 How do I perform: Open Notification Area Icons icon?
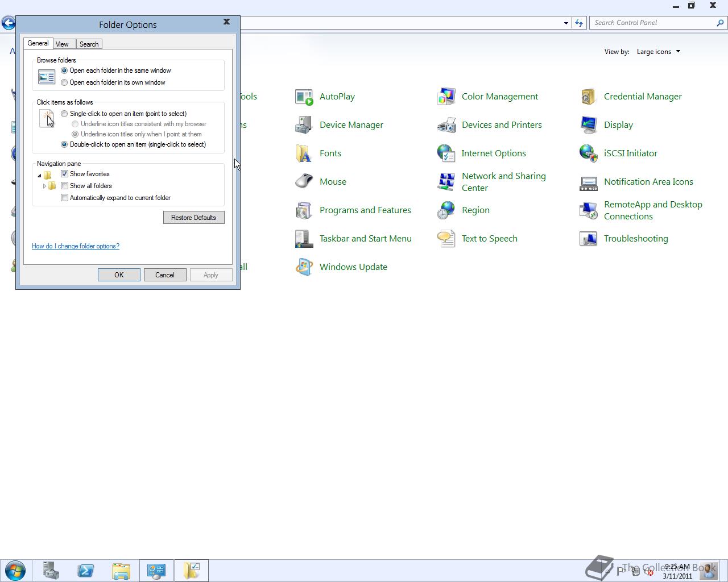589,182
